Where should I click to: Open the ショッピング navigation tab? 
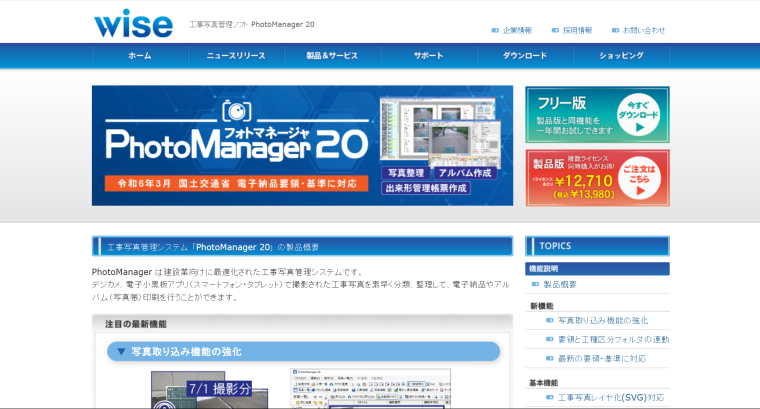(x=621, y=56)
